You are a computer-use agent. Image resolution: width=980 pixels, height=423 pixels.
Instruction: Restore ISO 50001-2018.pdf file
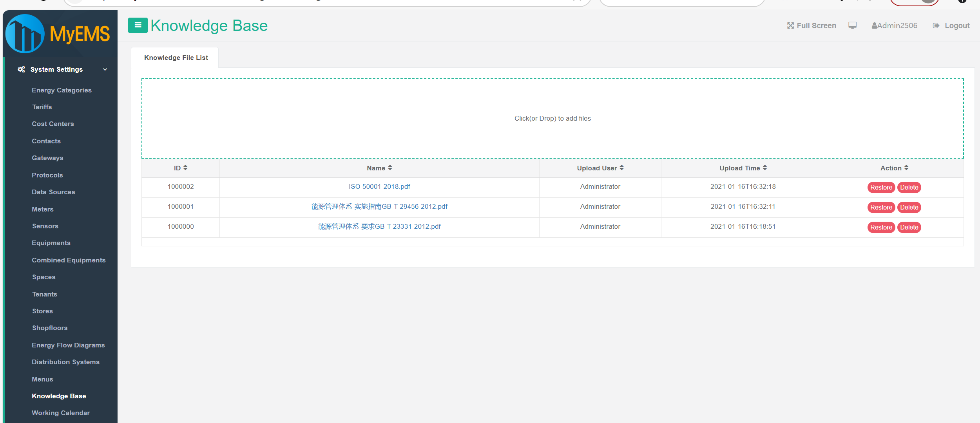tap(881, 188)
